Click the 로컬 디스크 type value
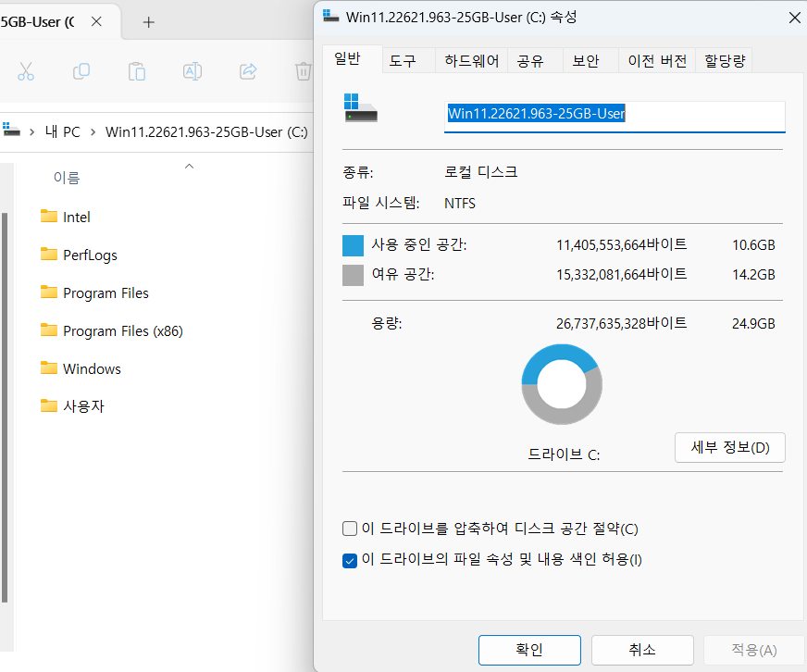The width and height of the screenshot is (807, 672). pos(480,171)
